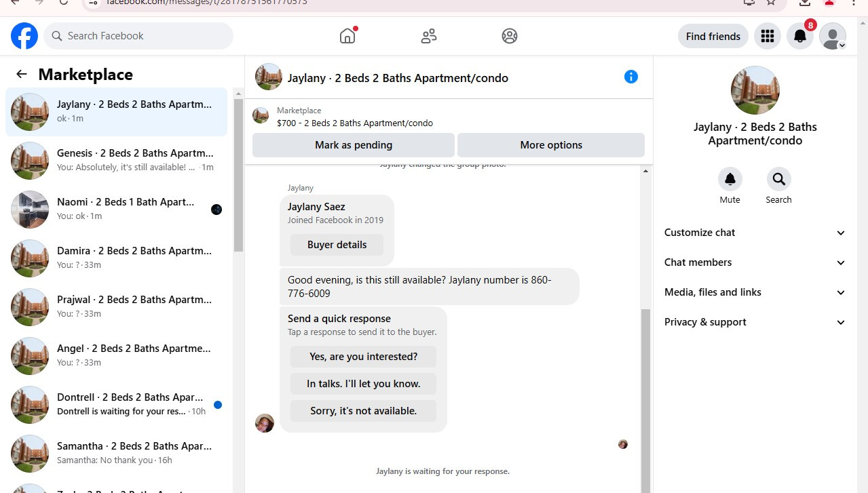View site information icon in address bar
868x493 pixels.
coord(95,2)
